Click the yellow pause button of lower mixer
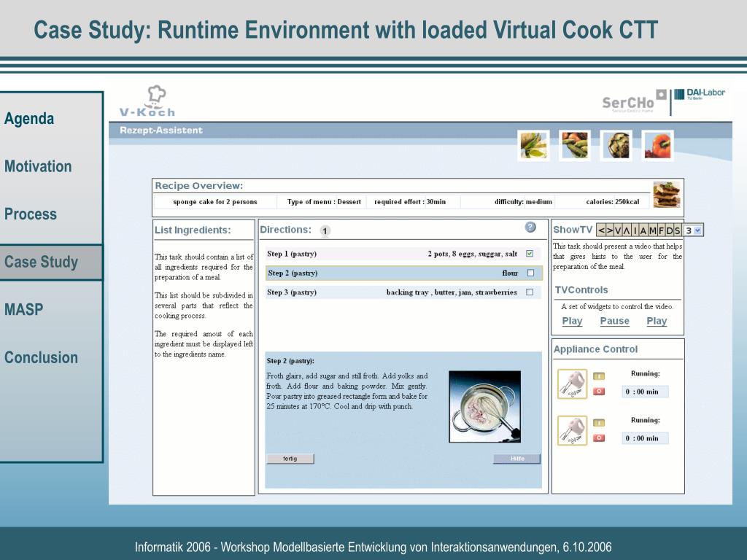 click(599, 423)
